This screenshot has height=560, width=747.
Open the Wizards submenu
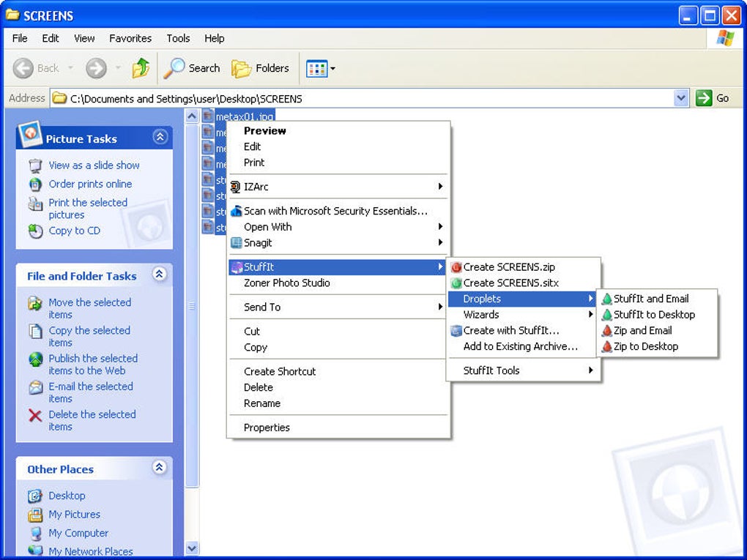[523, 315]
